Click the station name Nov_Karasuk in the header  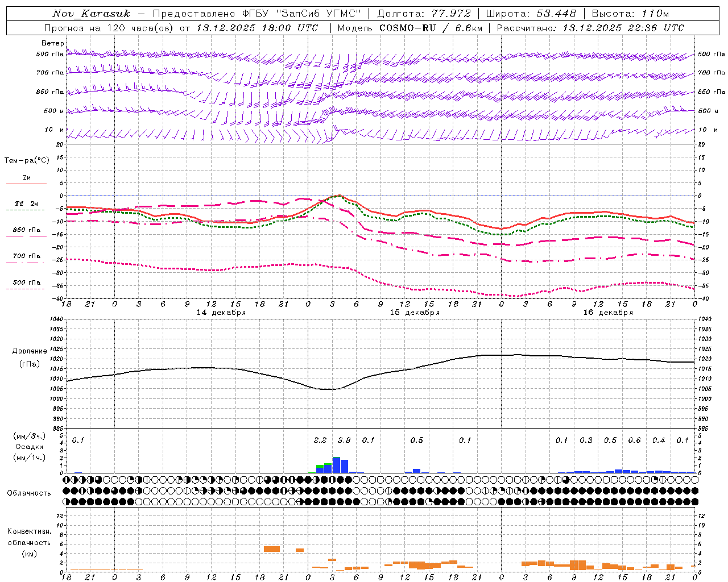click(x=92, y=14)
